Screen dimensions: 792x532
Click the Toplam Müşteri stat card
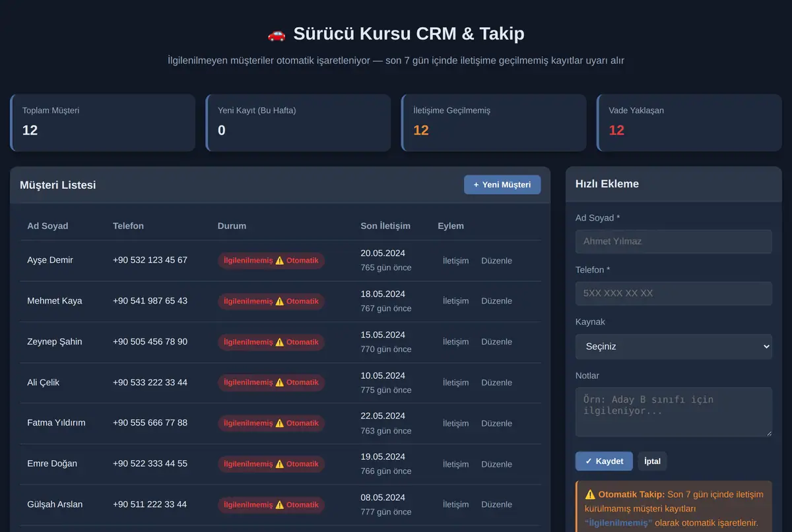coord(102,123)
